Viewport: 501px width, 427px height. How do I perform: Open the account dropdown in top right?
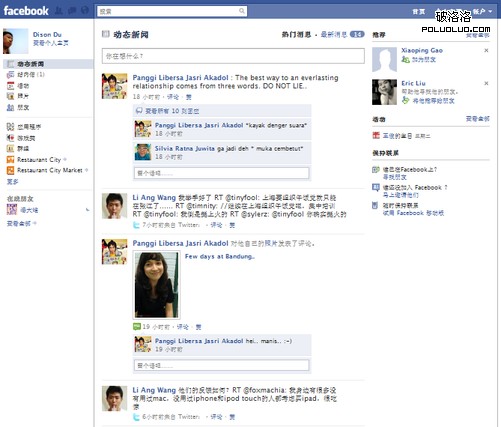[482, 11]
